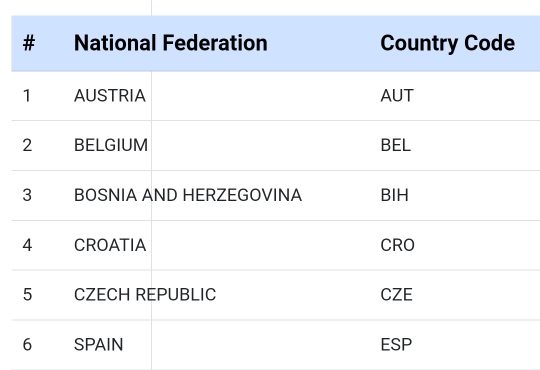Image resolution: width=540 pixels, height=370 pixels.
Task: Select the SPAIN federation cell
Action: tap(98, 345)
